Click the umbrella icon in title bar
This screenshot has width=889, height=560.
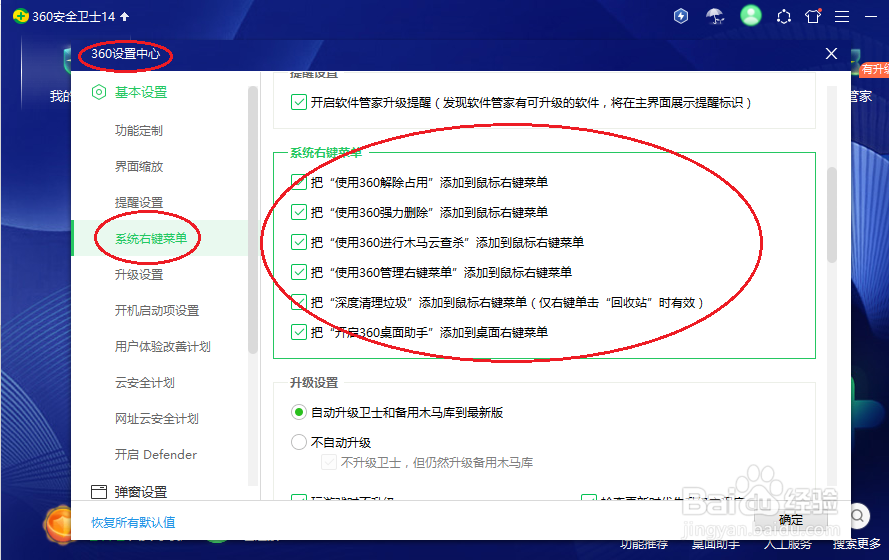tap(715, 16)
